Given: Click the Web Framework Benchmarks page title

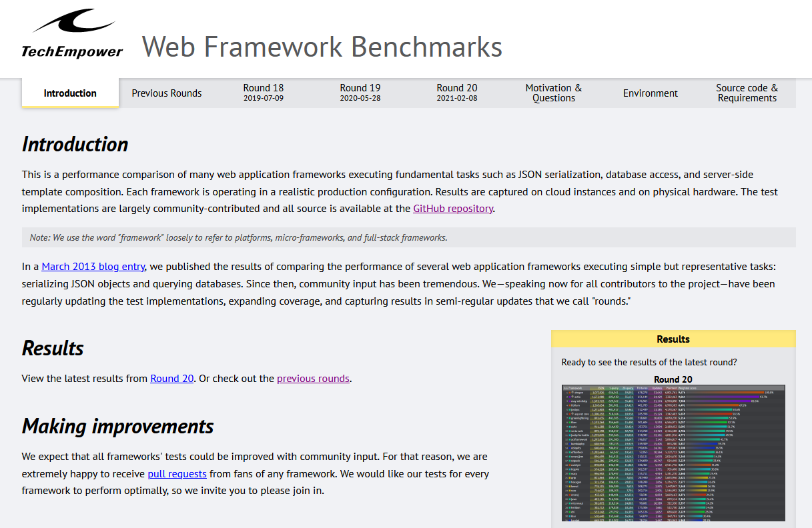Looking at the screenshot, I should [x=322, y=47].
